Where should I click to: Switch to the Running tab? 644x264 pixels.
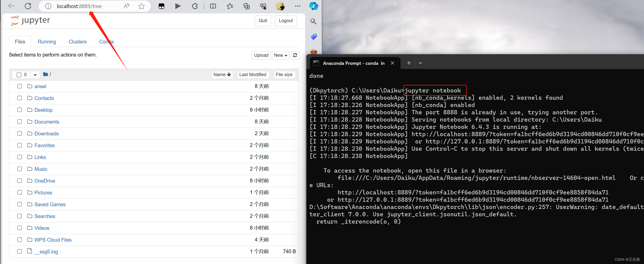47,42
